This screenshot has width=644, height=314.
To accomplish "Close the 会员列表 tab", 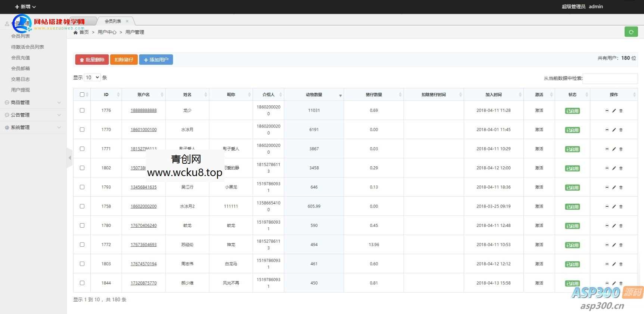I will click(x=127, y=21).
